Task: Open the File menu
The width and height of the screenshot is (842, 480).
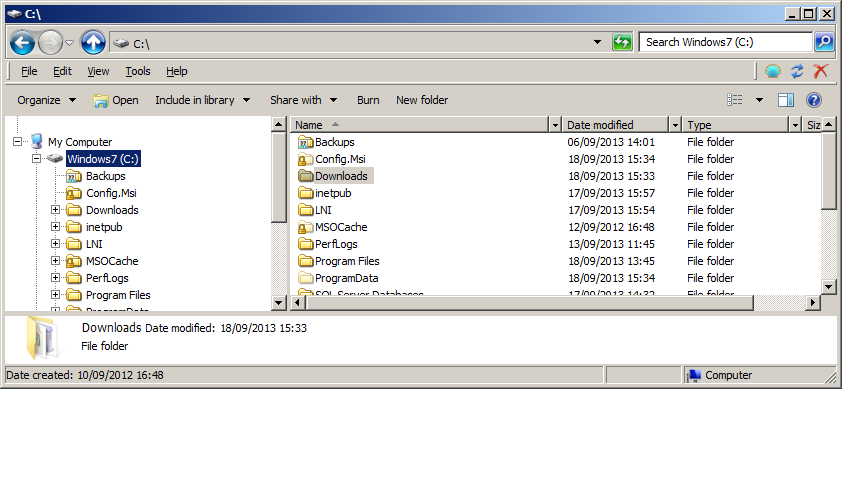Action: (x=29, y=71)
